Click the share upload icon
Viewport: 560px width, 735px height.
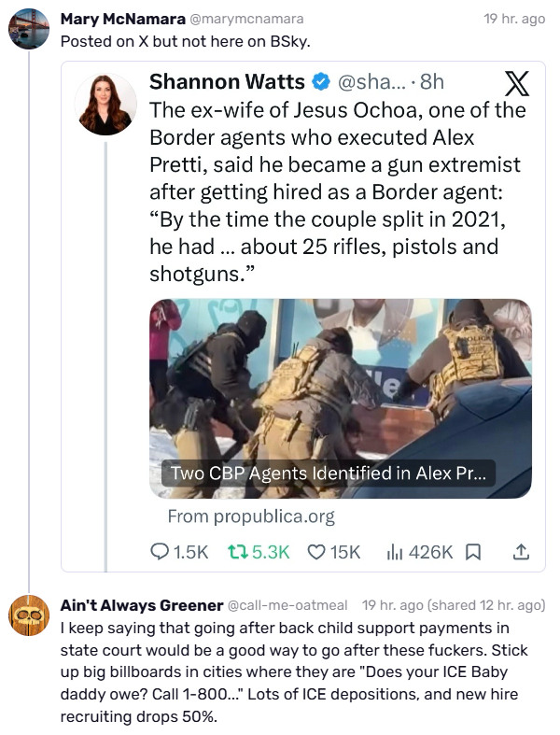coord(521,552)
